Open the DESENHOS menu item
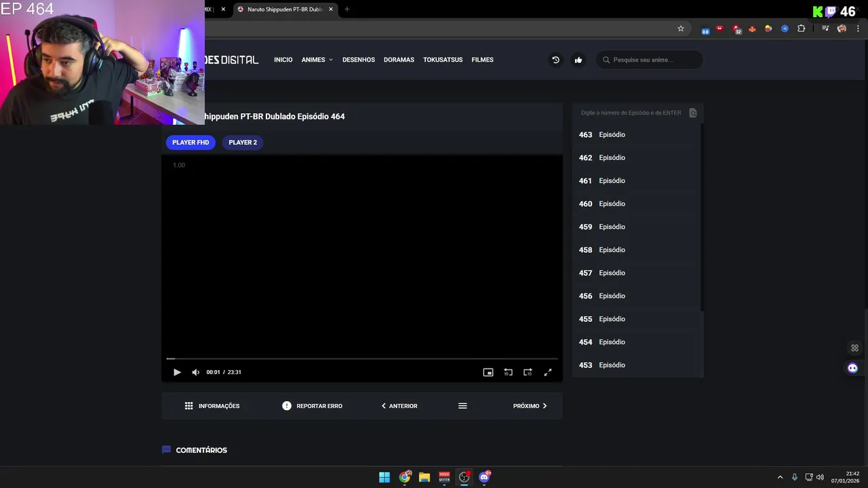 point(359,60)
